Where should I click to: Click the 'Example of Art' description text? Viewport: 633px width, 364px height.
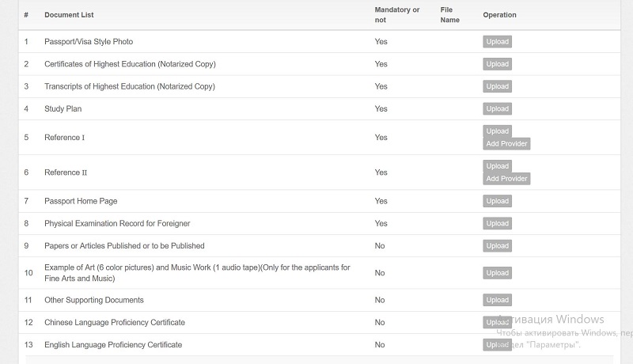197,273
